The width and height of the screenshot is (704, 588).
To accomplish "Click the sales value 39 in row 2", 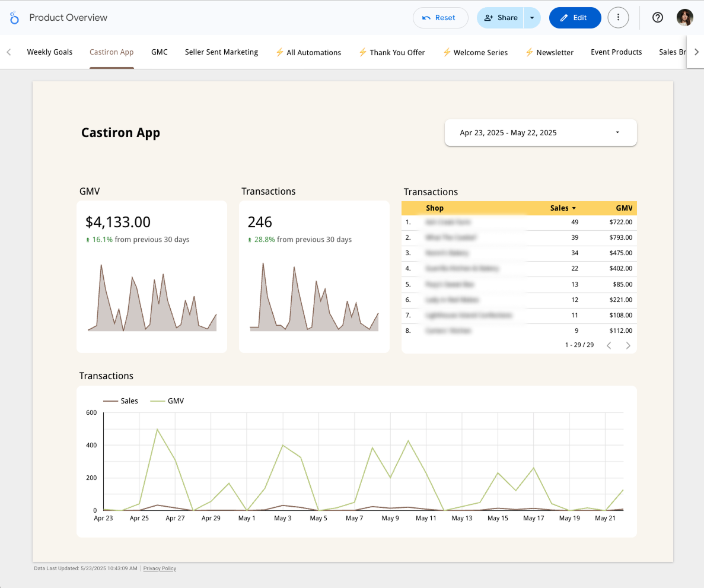I will pyautogui.click(x=575, y=237).
